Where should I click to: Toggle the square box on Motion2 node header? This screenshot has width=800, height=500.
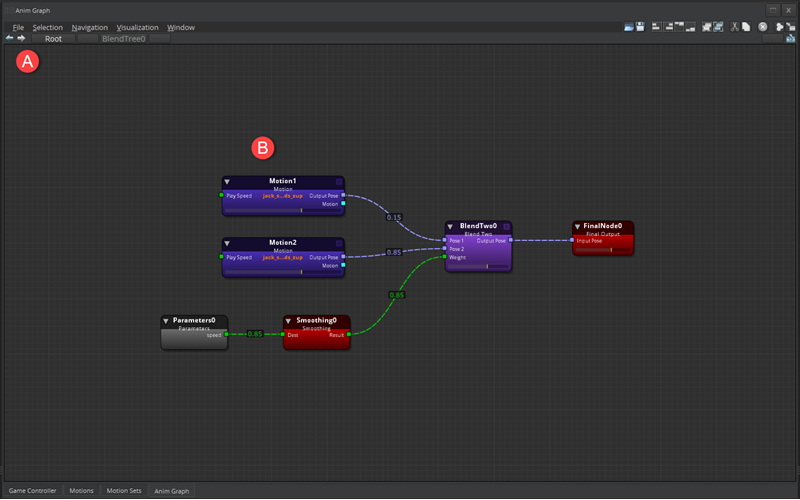click(x=338, y=243)
